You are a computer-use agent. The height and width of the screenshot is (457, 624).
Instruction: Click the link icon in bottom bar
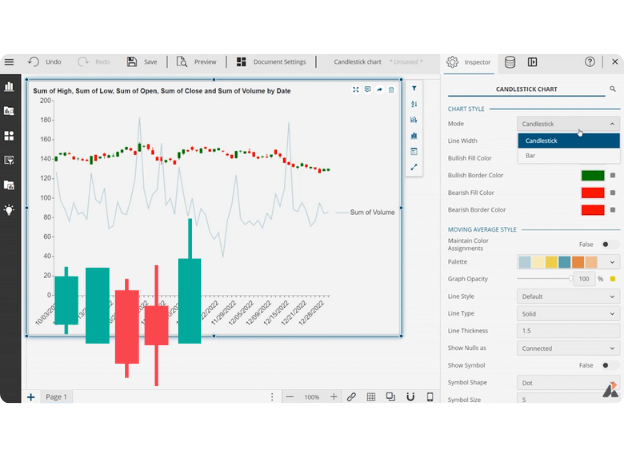click(x=351, y=397)
